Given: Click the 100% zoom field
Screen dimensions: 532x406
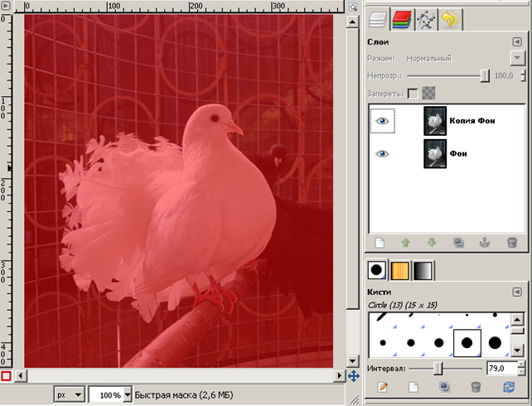Looking at the screenshot, I should tap(106, 395).
